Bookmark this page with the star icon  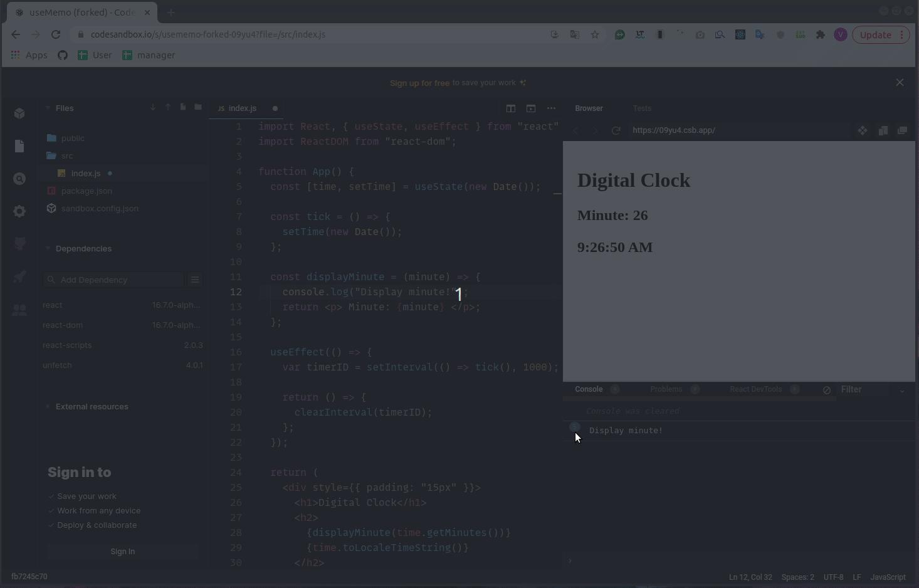(595, 34)
